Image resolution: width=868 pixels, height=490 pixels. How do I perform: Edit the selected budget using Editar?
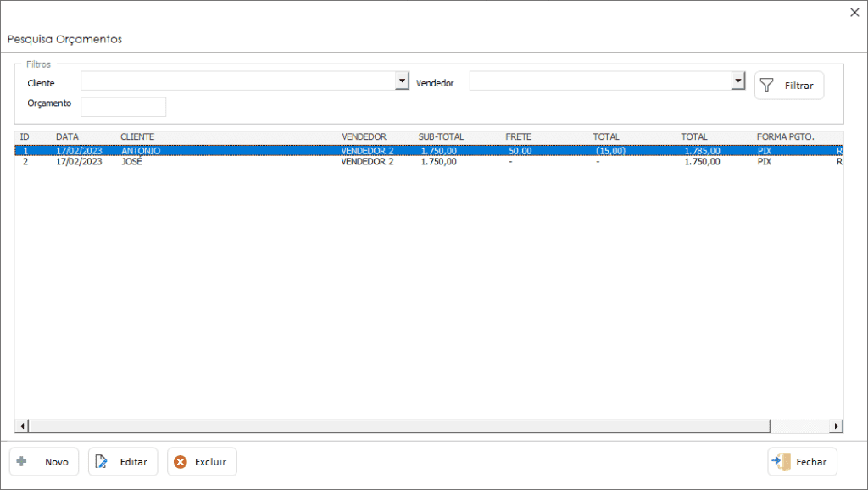point(123,461)
